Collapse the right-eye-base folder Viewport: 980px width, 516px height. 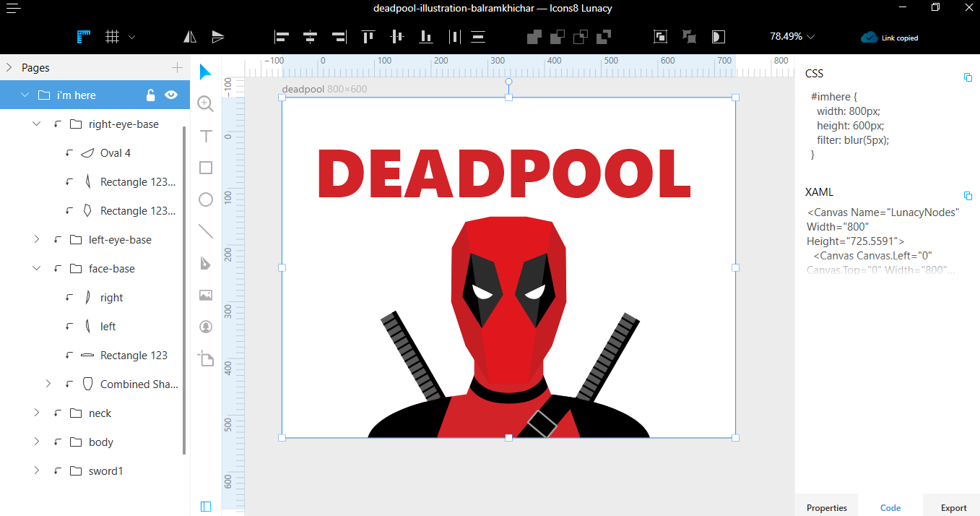(37, 124)
